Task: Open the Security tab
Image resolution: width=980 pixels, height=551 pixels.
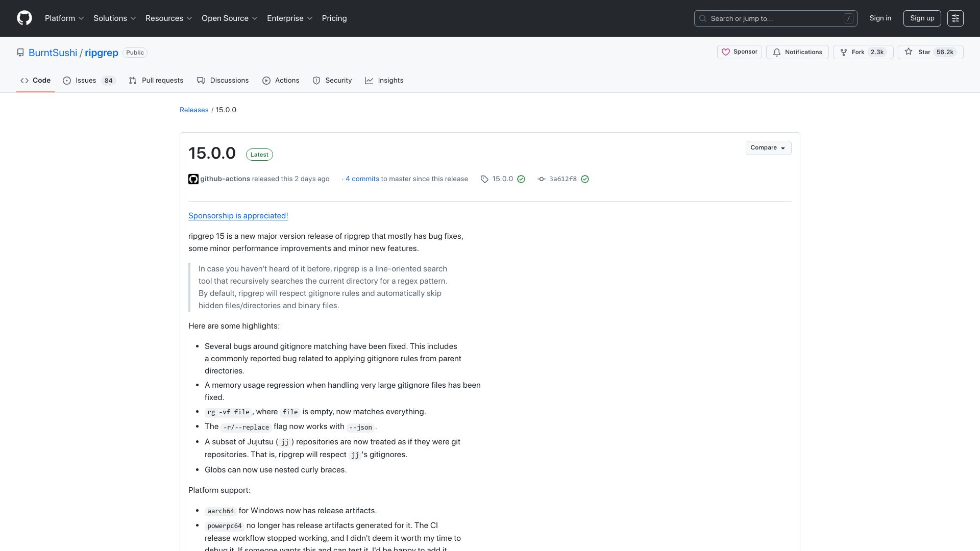Action: coord(332,81)
